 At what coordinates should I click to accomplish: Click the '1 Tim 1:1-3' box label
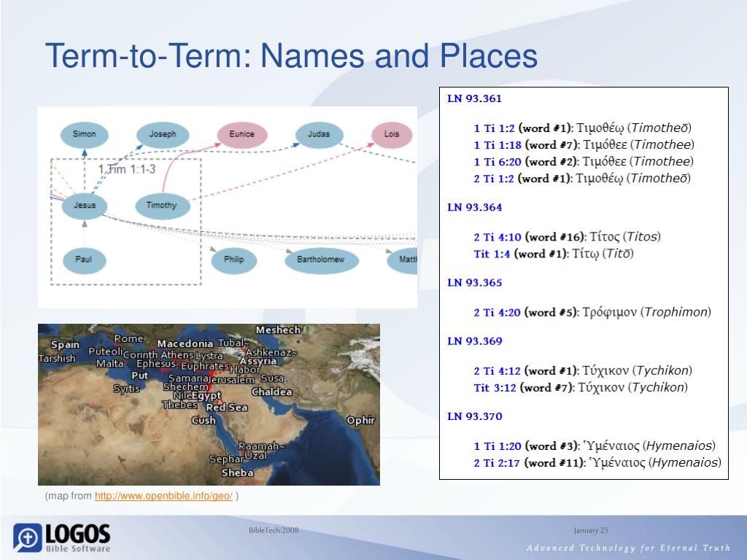[127, 169]
